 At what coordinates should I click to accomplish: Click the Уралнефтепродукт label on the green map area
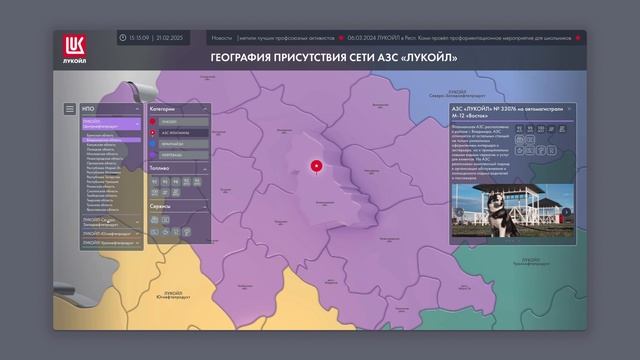[x=531, y=262]
